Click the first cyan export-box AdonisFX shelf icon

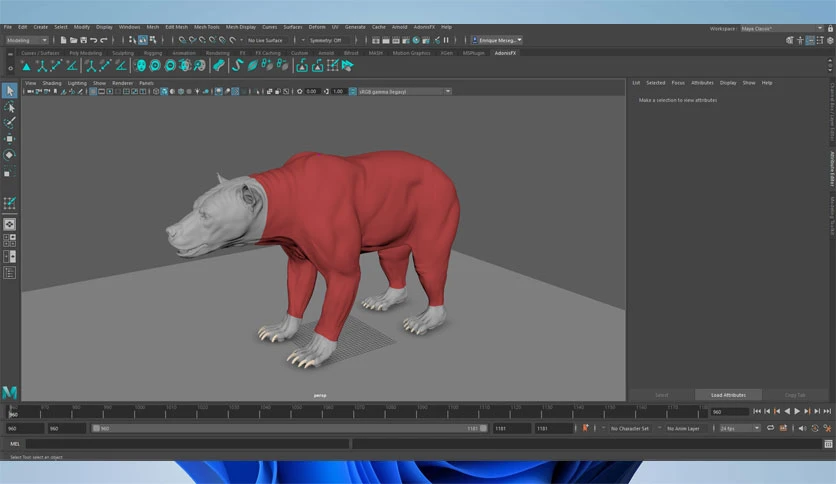click(302, 66)
